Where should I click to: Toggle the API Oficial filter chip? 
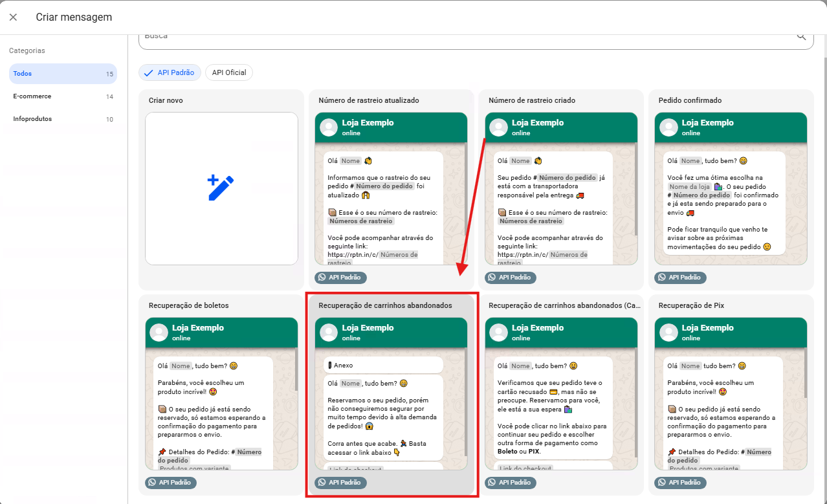(x=229, y=73)
